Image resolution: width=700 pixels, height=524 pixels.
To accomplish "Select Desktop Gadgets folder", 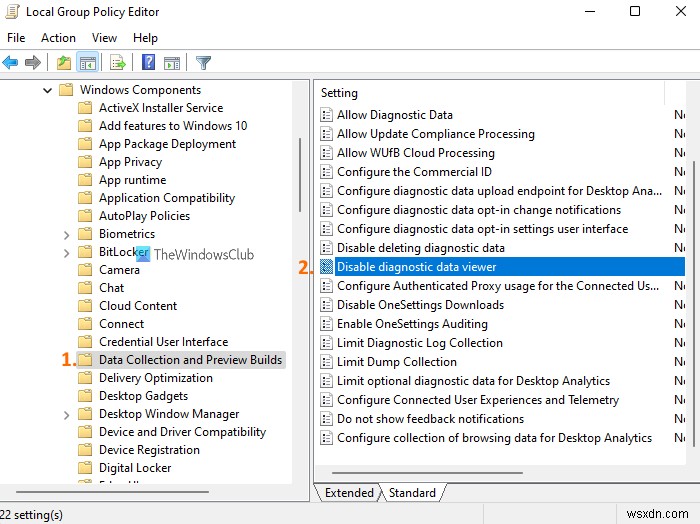I will pyautogui.click(x=143, y=396).
